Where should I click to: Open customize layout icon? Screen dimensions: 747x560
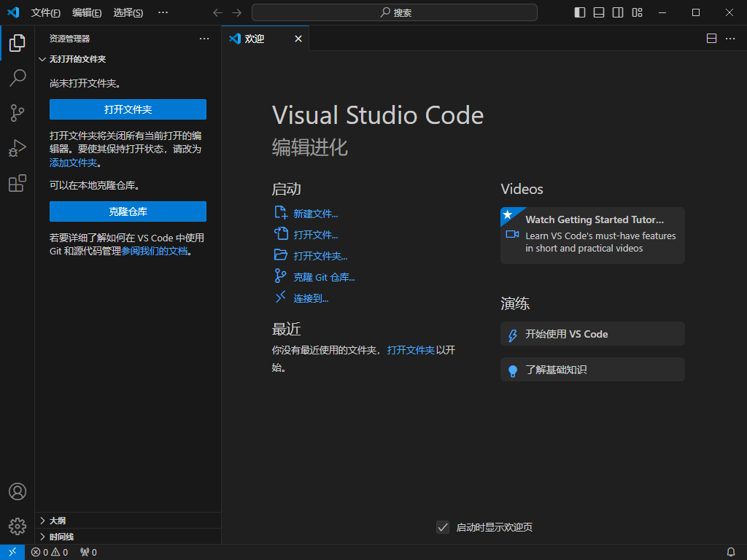(x=637, y=12)
